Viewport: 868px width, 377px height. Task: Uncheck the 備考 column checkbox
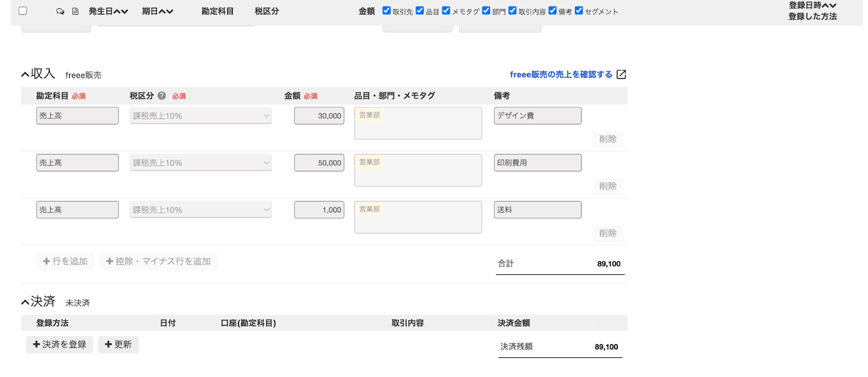click(553, 10)
